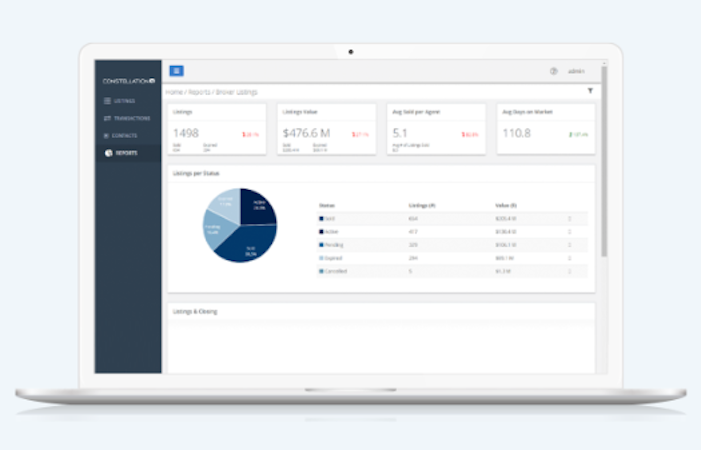Sort by the Value ($) column header
Image resolution: width=701 pixels, height=450 pixels.
click(506, 206)
